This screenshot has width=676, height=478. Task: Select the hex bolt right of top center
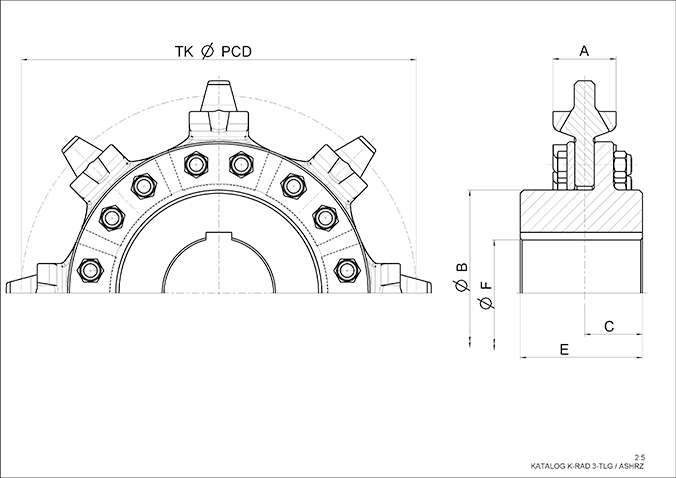(x=240, y=164)
